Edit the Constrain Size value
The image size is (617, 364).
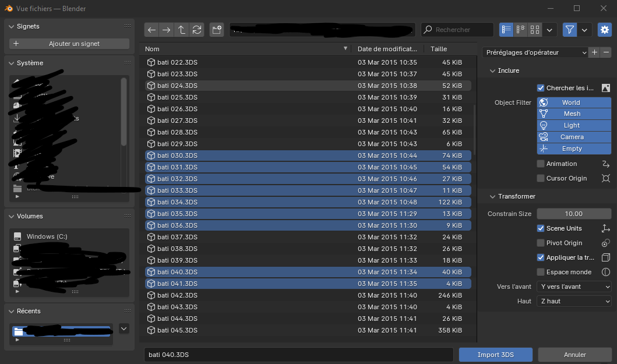[x=574, y=214]
